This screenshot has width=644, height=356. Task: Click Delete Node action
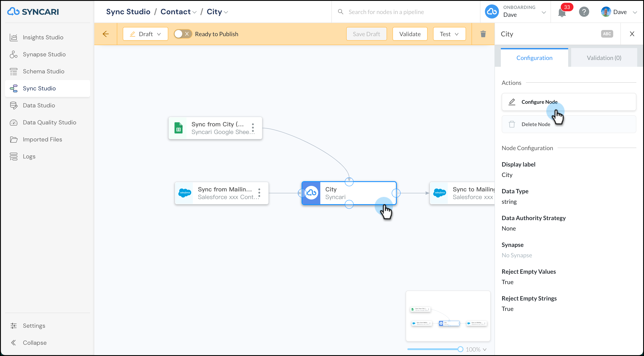coord(569,124)
